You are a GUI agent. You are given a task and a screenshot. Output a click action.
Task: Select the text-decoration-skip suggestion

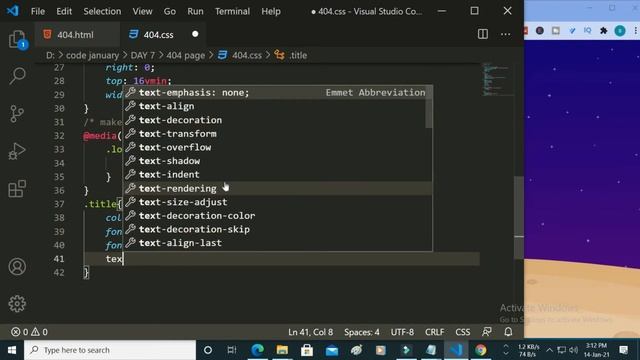tap(278, 229)
